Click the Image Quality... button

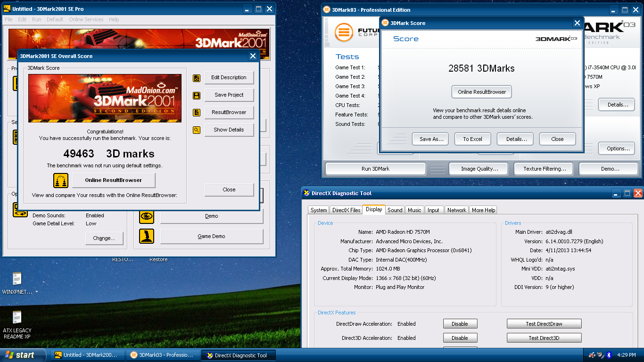click(479, 169)
